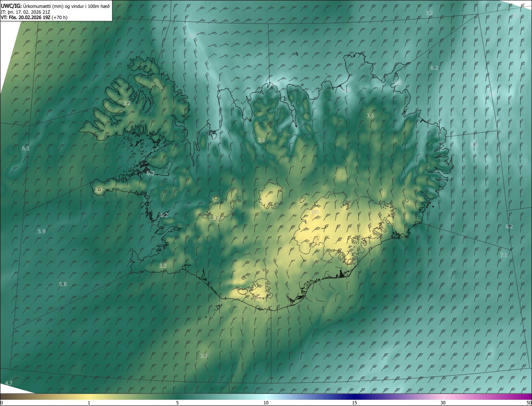Click the '3.2' value over the Westfjords
532x406 pixels.
(x=127, y=103)
